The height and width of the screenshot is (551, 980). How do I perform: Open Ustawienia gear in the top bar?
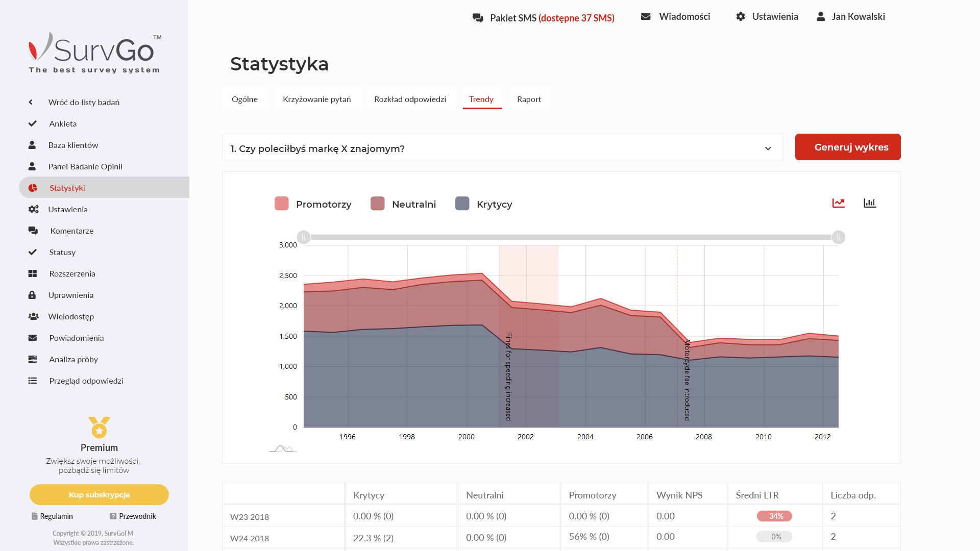(740, 16)
